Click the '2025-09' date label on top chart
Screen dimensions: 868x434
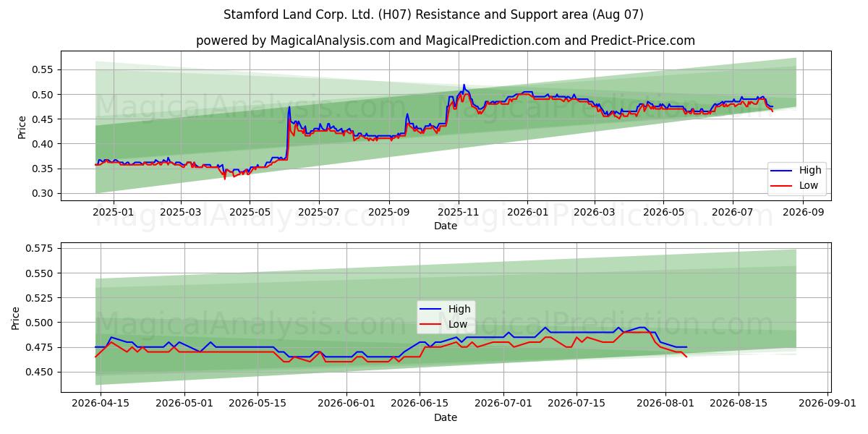click(389, 213)
